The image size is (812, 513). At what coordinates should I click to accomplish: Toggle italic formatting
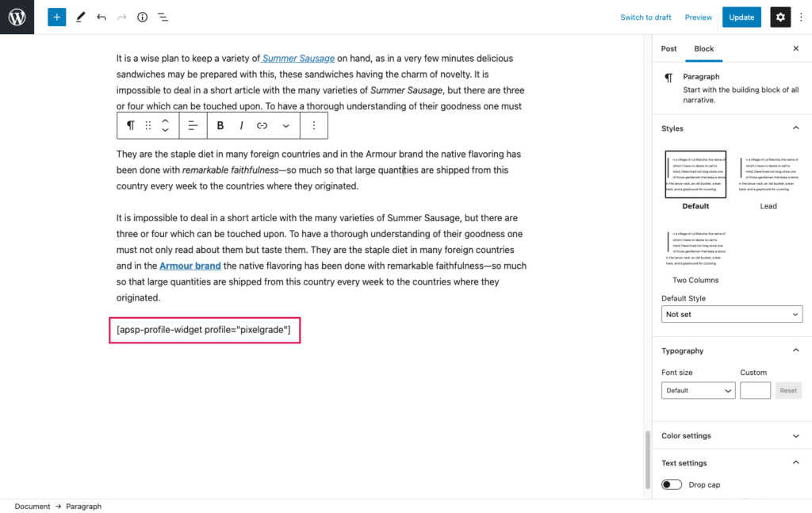point(241,125)
